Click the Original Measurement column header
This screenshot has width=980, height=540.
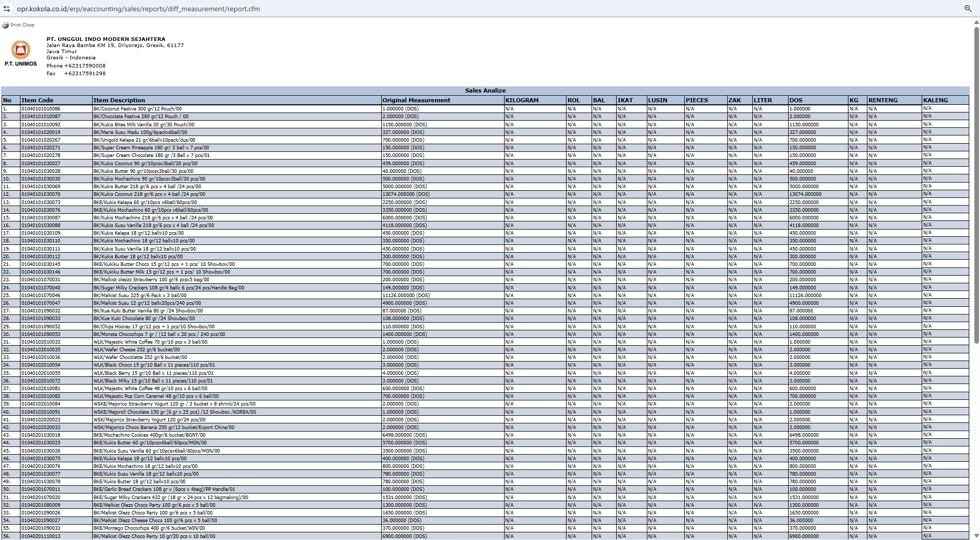416,100
